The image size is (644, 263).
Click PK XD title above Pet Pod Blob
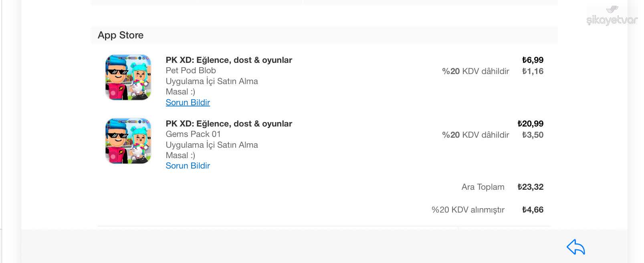[229, 60]
